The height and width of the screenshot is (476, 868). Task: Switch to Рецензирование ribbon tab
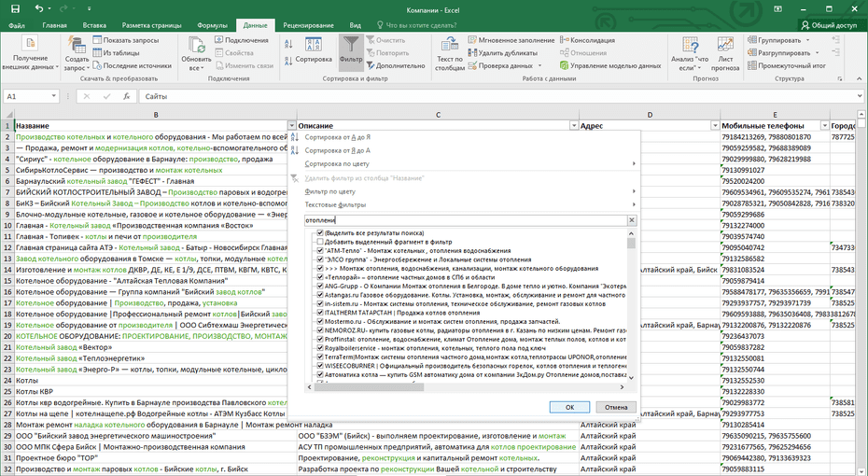(x=308, y=25)
